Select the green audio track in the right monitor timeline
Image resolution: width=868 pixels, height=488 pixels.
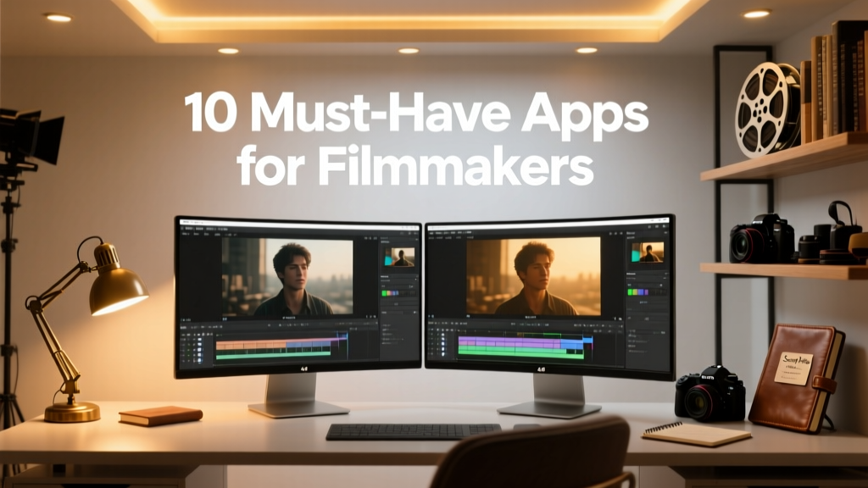[x=520, y=353]
